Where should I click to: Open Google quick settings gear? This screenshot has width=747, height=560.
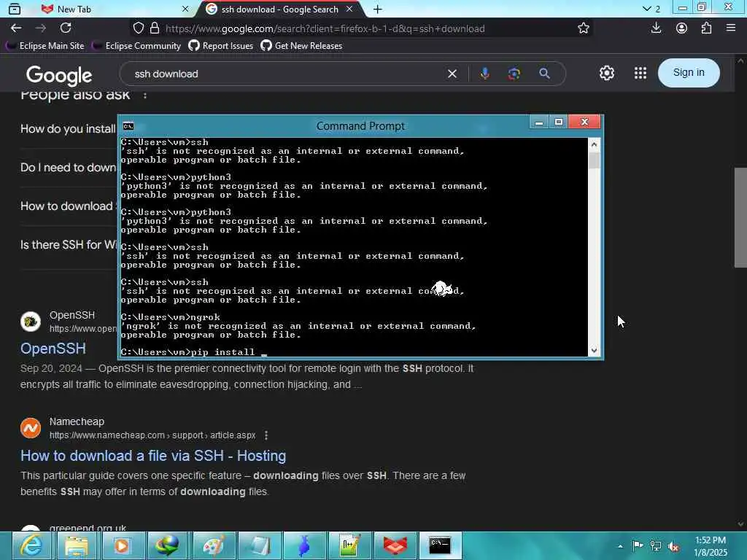pos(606,74)
